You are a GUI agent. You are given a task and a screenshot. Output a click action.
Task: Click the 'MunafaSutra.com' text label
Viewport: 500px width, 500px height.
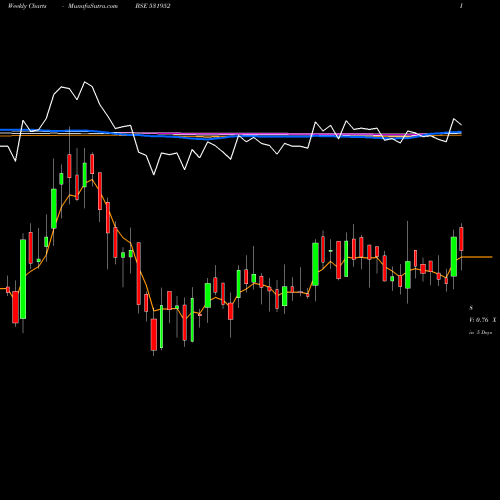93,6
